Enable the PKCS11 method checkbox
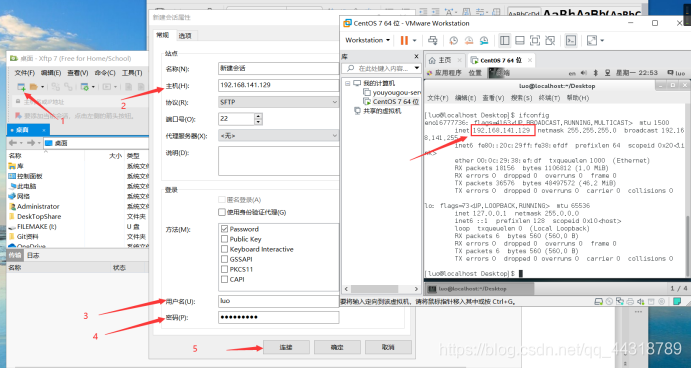Viewport: 692px width, 368px height. click(224, 269)
